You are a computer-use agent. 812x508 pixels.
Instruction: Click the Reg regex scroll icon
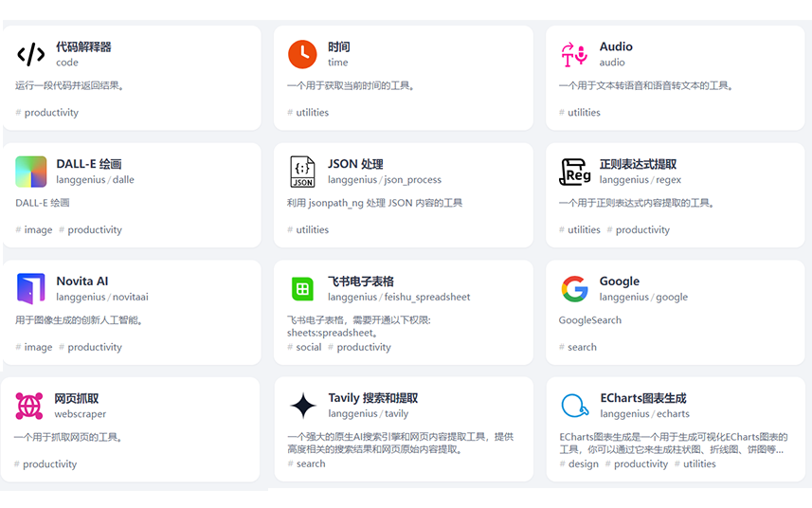[575, 172]
